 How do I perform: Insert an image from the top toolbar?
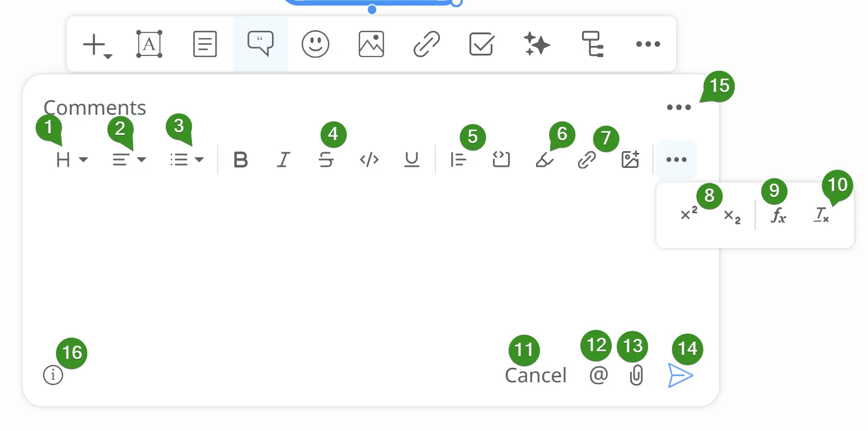click(371, 44)
